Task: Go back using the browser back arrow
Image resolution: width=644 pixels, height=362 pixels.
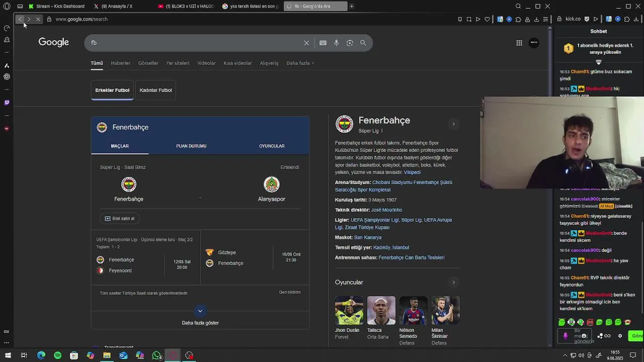Action: (x=20, y=19)
